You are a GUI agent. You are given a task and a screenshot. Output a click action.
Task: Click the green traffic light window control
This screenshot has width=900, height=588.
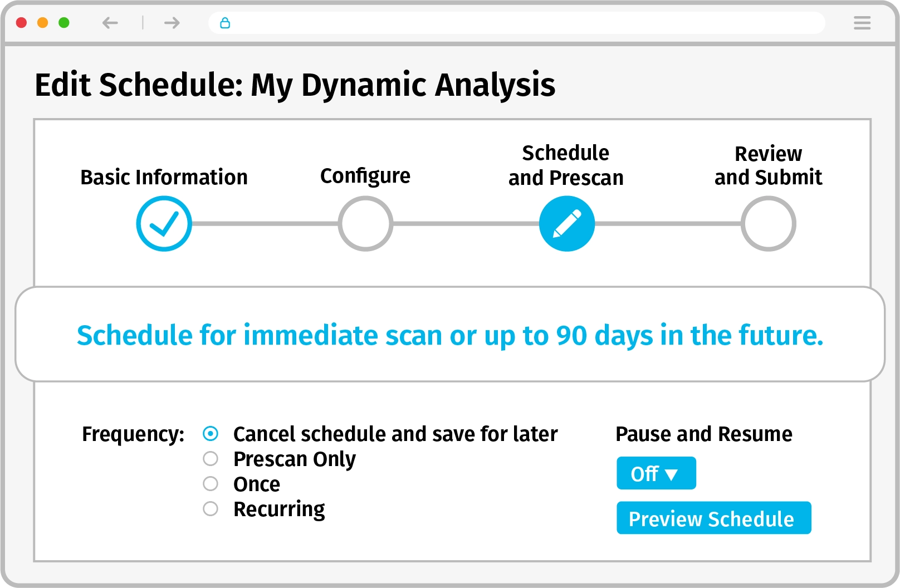pyautogui.click(x=65, y=23)
